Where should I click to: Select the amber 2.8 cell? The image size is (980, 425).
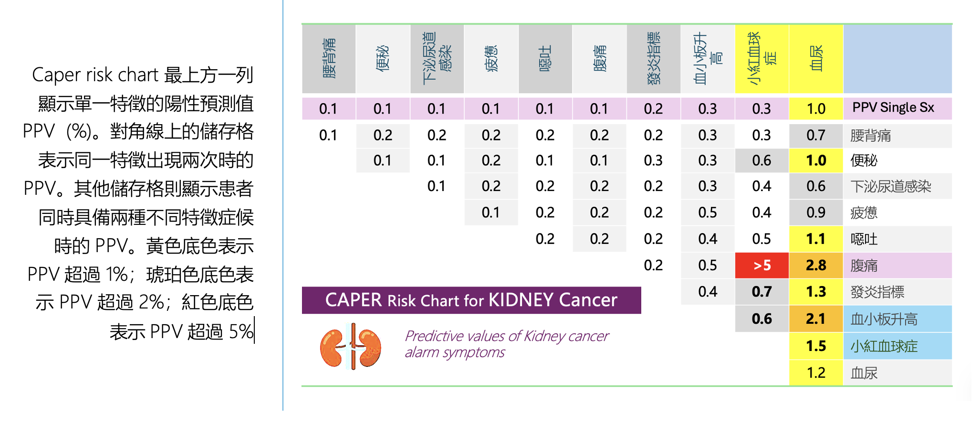[816, 266]
